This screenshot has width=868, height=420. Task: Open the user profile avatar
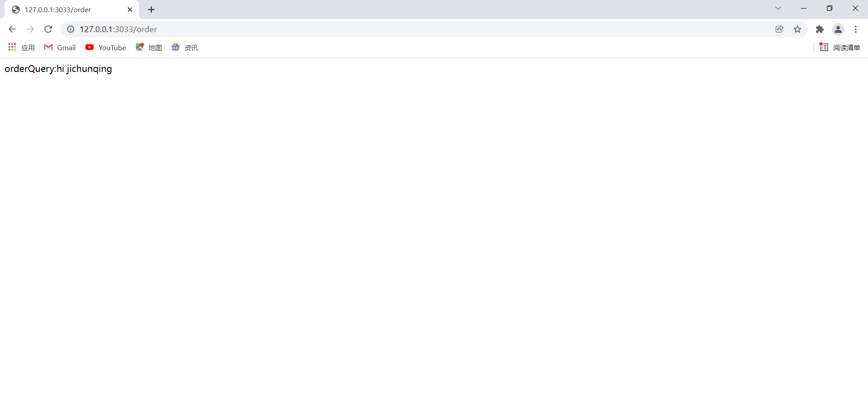click(x=838, y=29)
